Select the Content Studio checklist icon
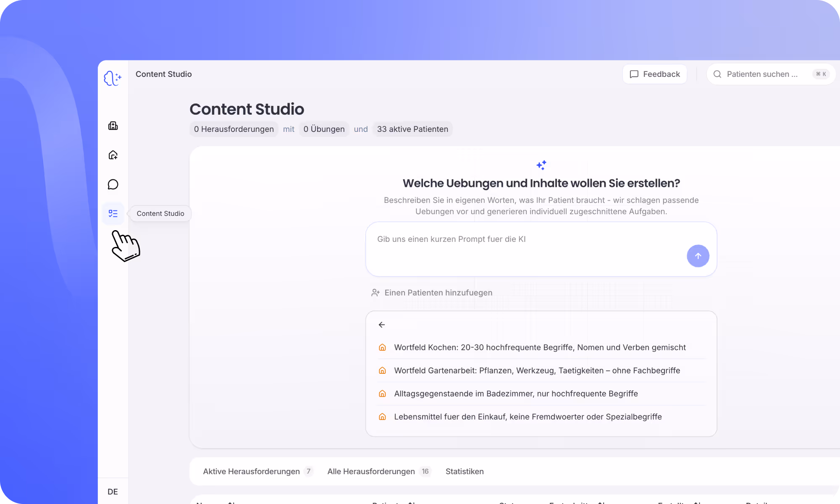 (x=113, y=213)
